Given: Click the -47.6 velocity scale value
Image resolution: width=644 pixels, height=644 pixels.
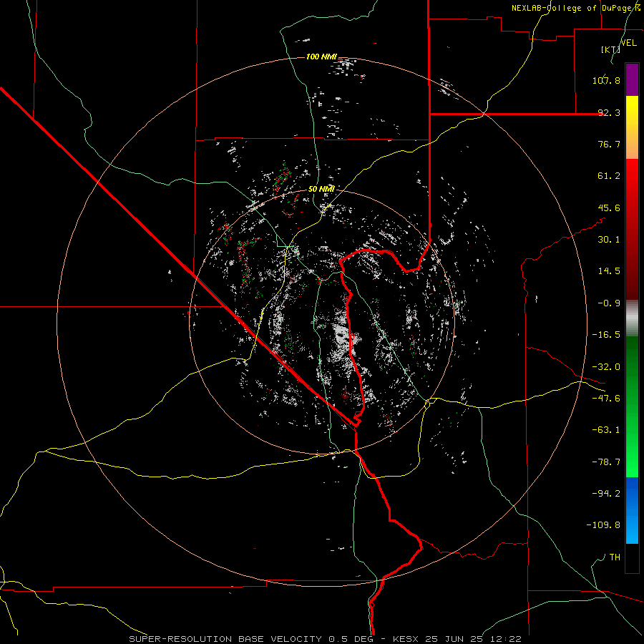Looking at the screenshot, I should coord(606,399).
